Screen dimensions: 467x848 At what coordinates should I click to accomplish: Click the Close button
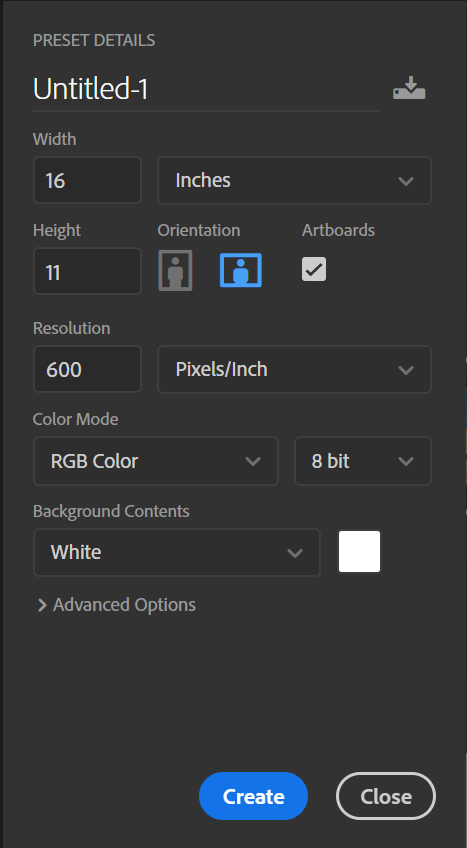(x=386, y=796)
